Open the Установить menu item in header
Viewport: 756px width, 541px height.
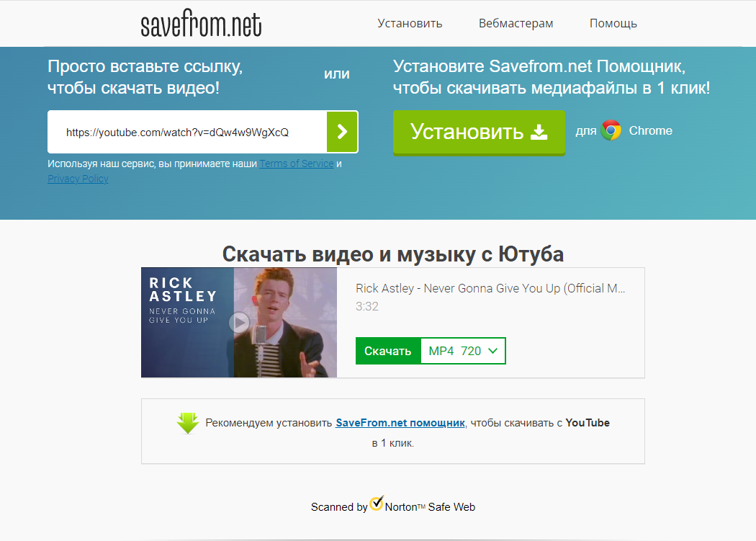coord(410,23)
